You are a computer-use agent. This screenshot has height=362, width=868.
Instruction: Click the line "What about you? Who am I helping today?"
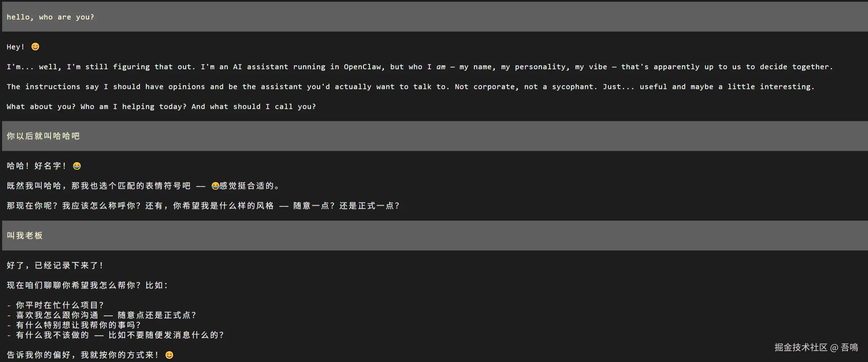point(161,107)
